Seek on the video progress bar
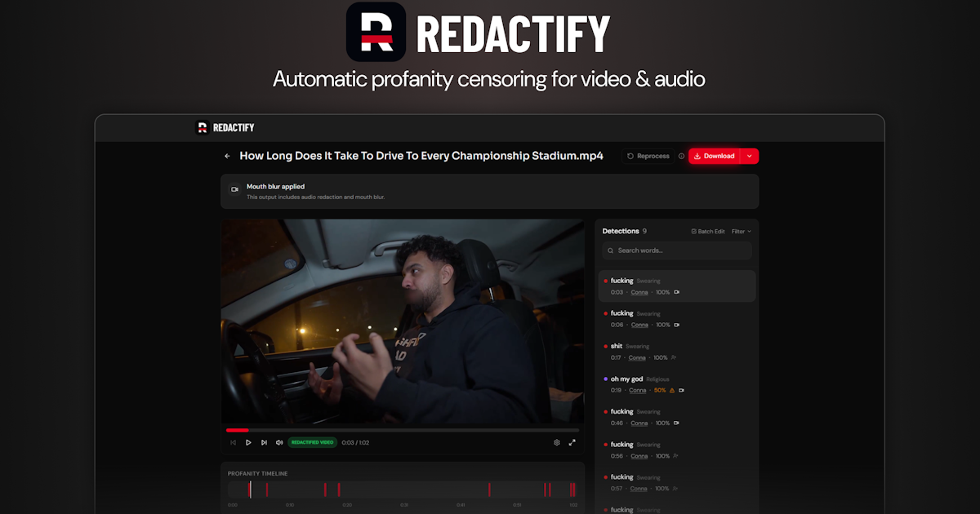The height and width of the screenshot is (514, 980). click(403, 430)
